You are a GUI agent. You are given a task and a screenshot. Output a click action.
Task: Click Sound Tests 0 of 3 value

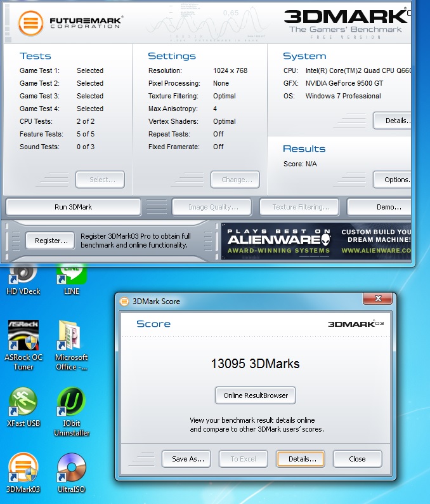coord(86,147)
